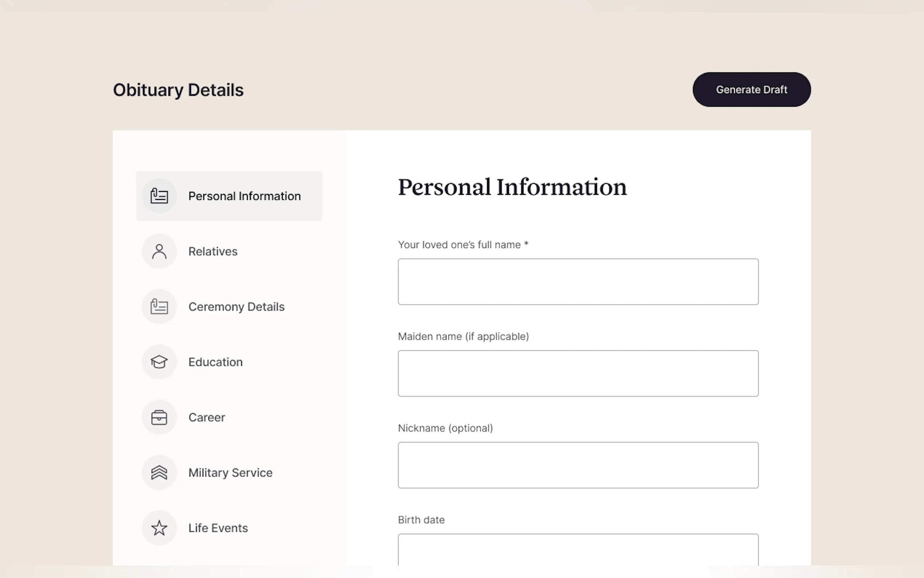Select the Personal Information section label
This screenshot has width=924, height=578.
244,196
